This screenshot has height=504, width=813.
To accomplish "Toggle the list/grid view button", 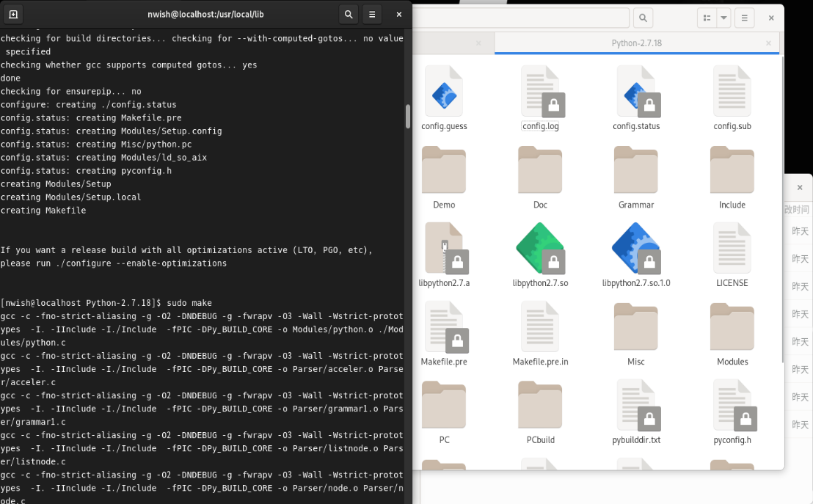I will tap(707, 18).
